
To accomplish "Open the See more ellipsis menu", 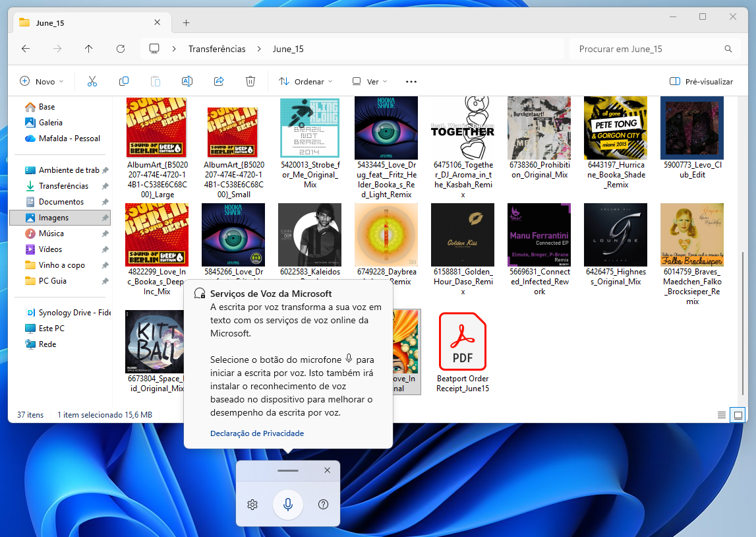I will 411,82.
